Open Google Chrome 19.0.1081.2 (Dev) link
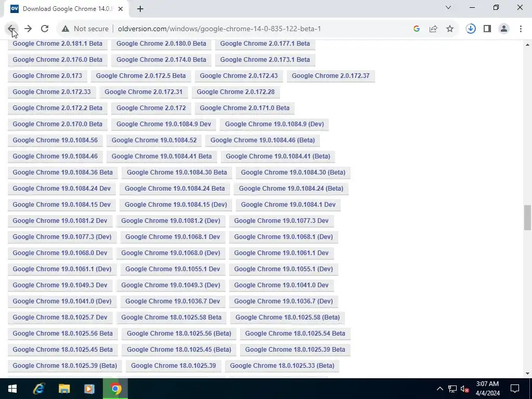532x399 pixels. coord(170,221)
